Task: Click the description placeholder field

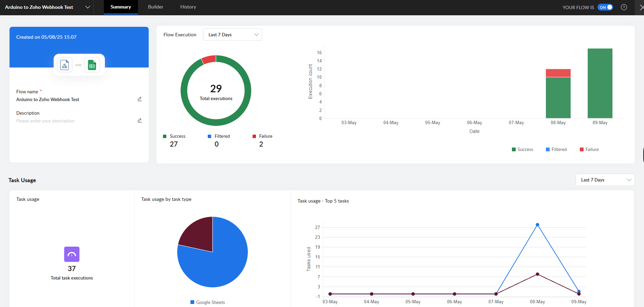Action: click(x=45, y=121)
